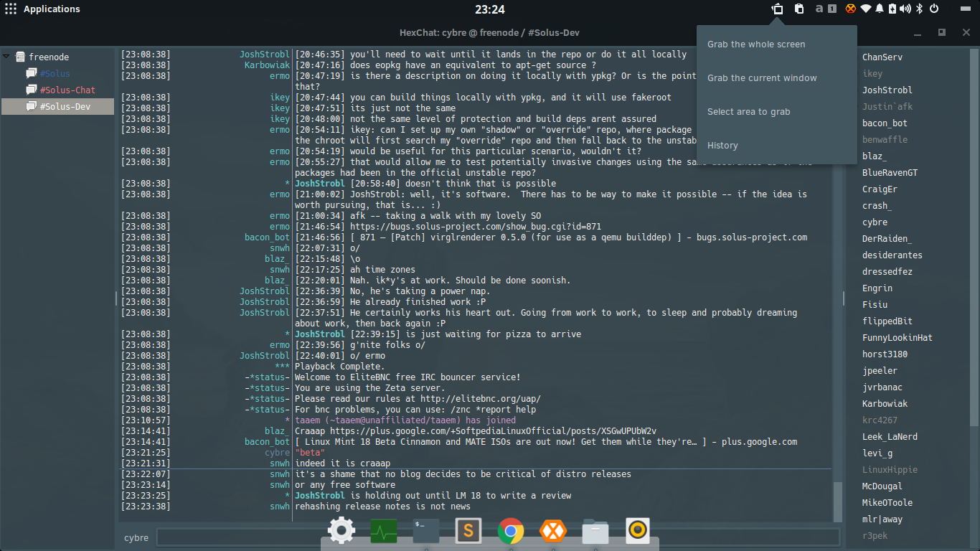Open the Files manager from the dock
The image size is (980, 551).
tap(595, 531)
